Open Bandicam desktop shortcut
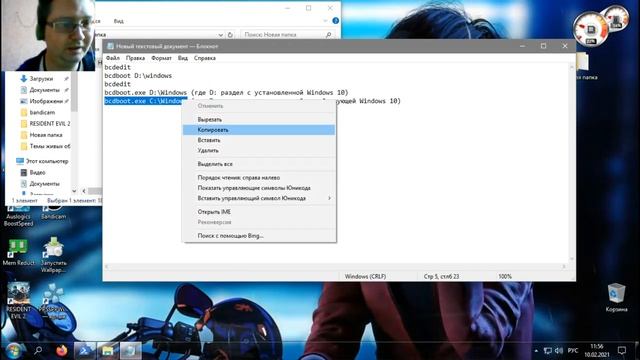 coord(53,212)
